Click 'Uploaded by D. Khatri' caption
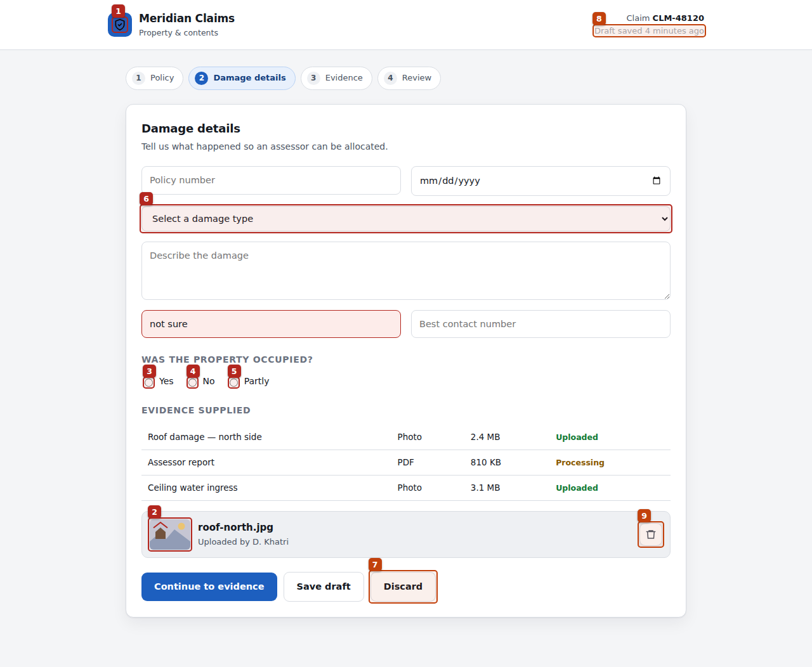 point(243,541)
